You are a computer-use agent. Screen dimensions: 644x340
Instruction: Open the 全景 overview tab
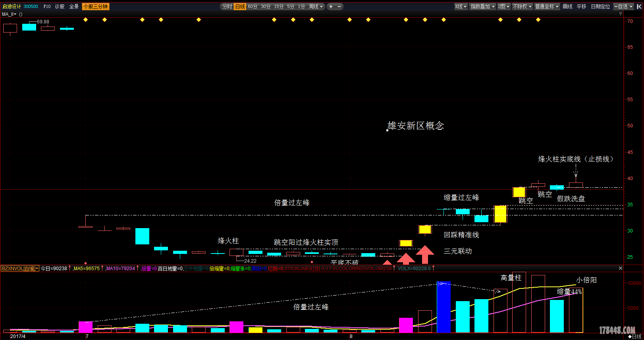pyautogui.click(x=74, y=6)
